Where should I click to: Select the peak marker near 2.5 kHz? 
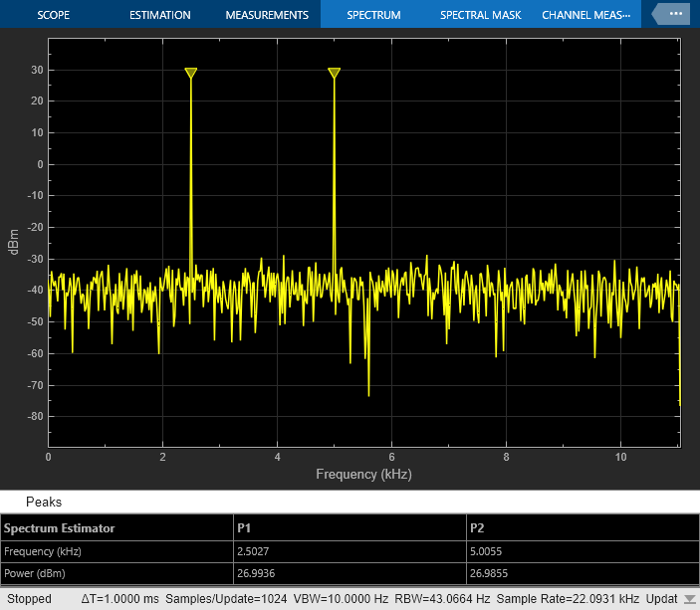tap(190, 73)
